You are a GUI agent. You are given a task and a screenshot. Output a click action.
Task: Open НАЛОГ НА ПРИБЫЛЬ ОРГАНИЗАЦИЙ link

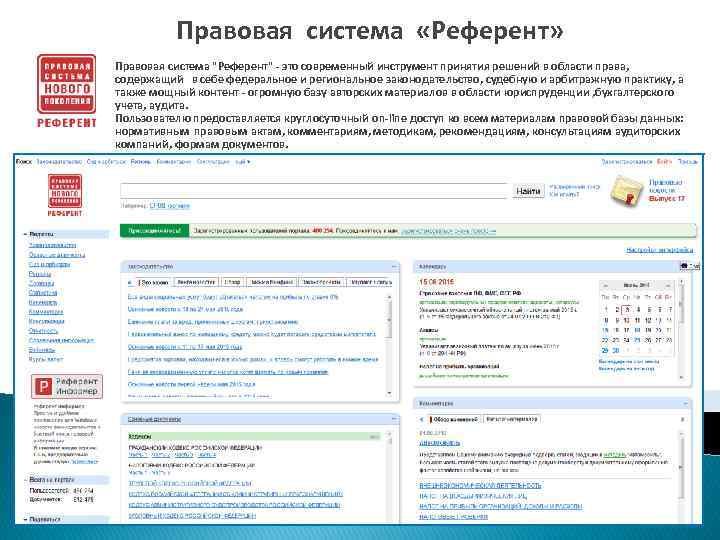pos(501,506)
